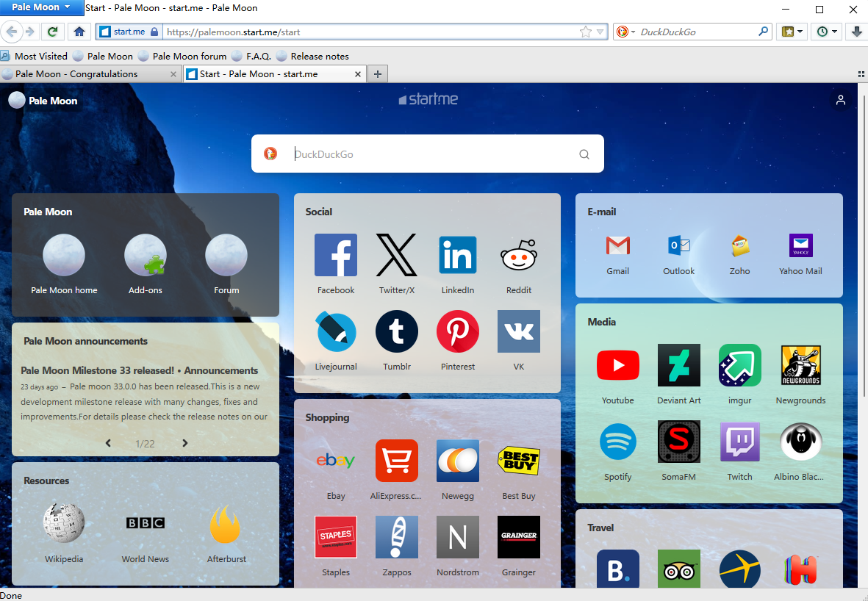
Task: Open the Deviant Art shortcut
Action: (x=678, y=365)
